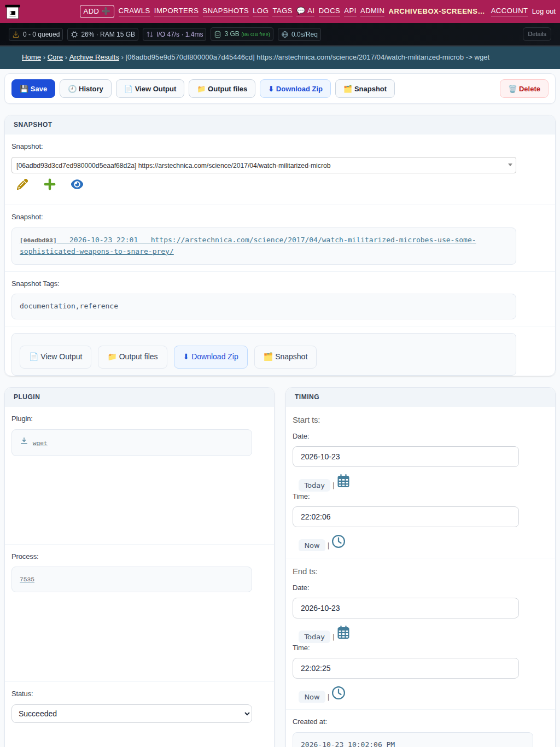The width and height of the screenshot is (560, 747).
Task: Open the queued downloads status indicator
Action: 36,34
